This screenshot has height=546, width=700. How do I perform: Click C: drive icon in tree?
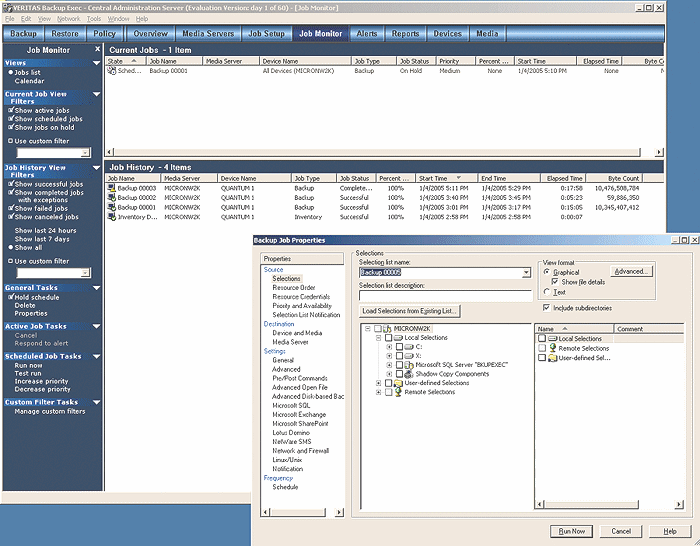click(409, 346)
